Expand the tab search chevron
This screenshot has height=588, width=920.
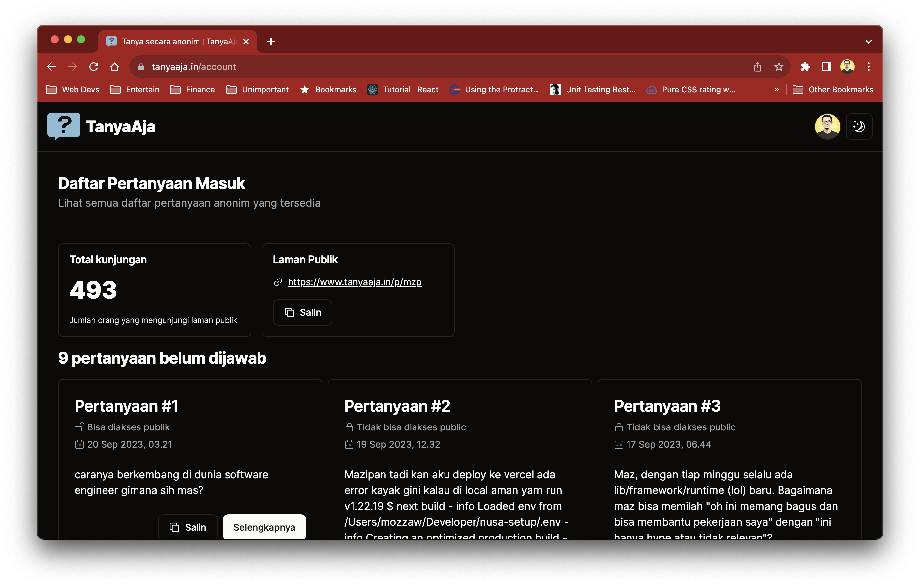coord(869,42)
